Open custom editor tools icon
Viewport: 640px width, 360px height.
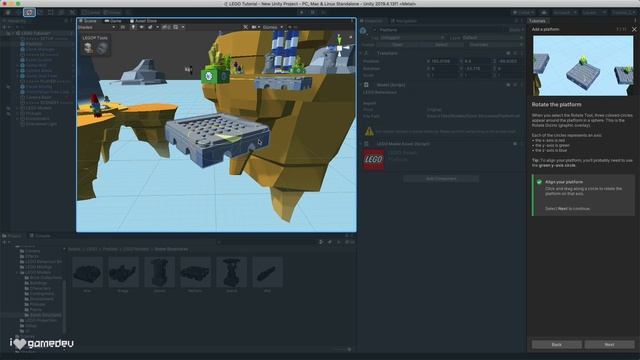coord(72,12)
